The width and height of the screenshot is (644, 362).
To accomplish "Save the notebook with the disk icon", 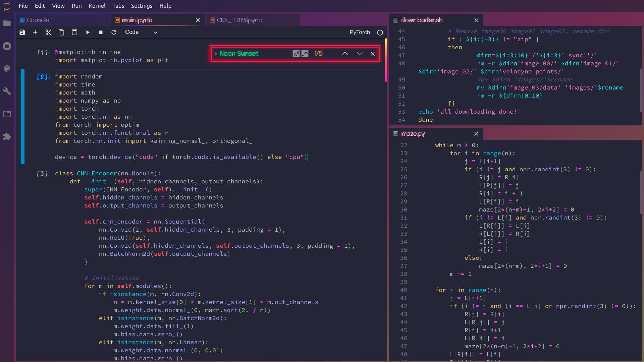I will click(x=22, y=32).
